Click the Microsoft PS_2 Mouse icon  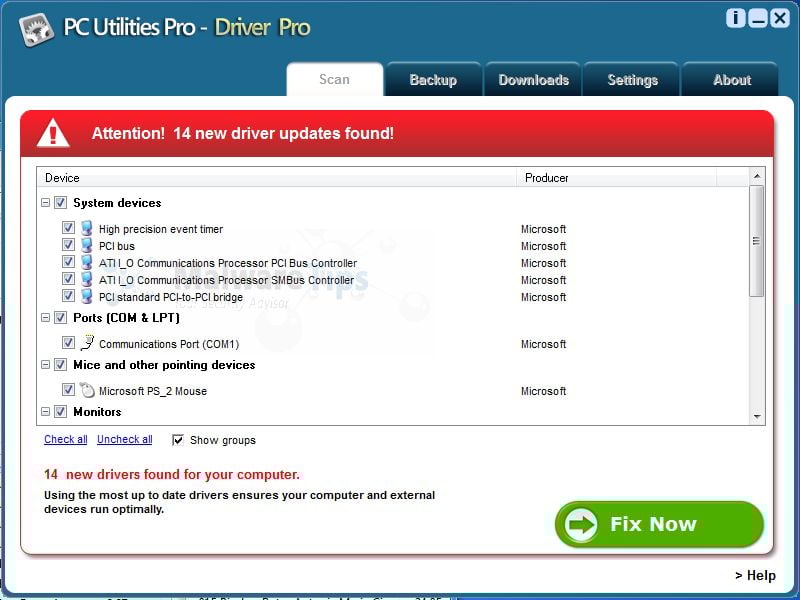click(x=87, y=390)
